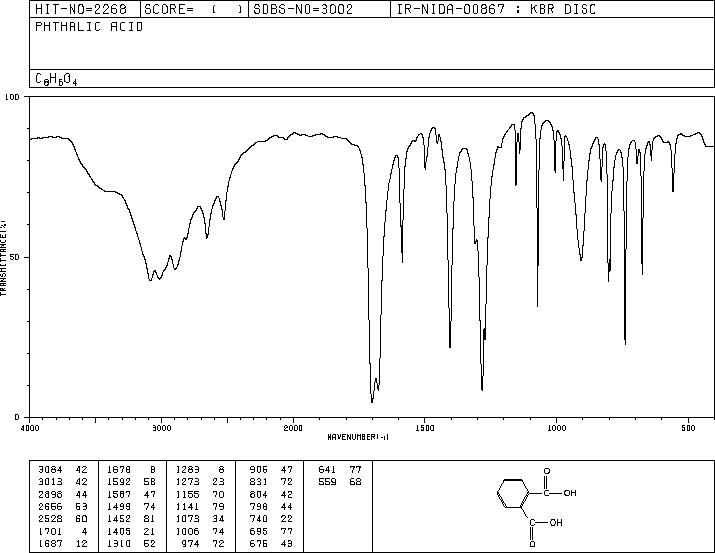Viewport: 715px width, 553px height.
Task: Select IR-NIDA-00867 : KBR DISC label
Action: (496, 9)
